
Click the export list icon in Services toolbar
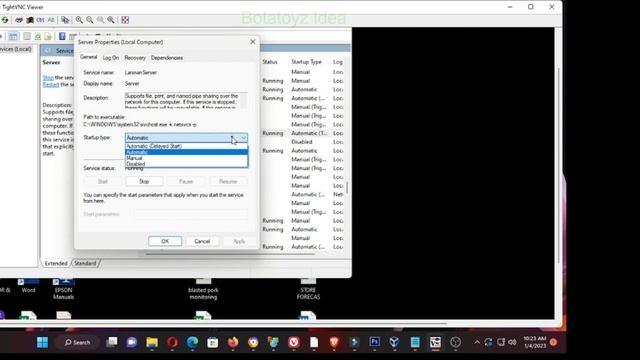48,36
